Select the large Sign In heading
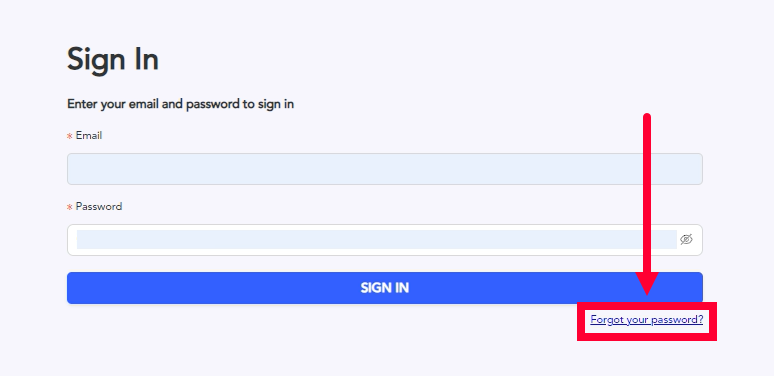This screenshot has height=376, width=774. (113, 60)
